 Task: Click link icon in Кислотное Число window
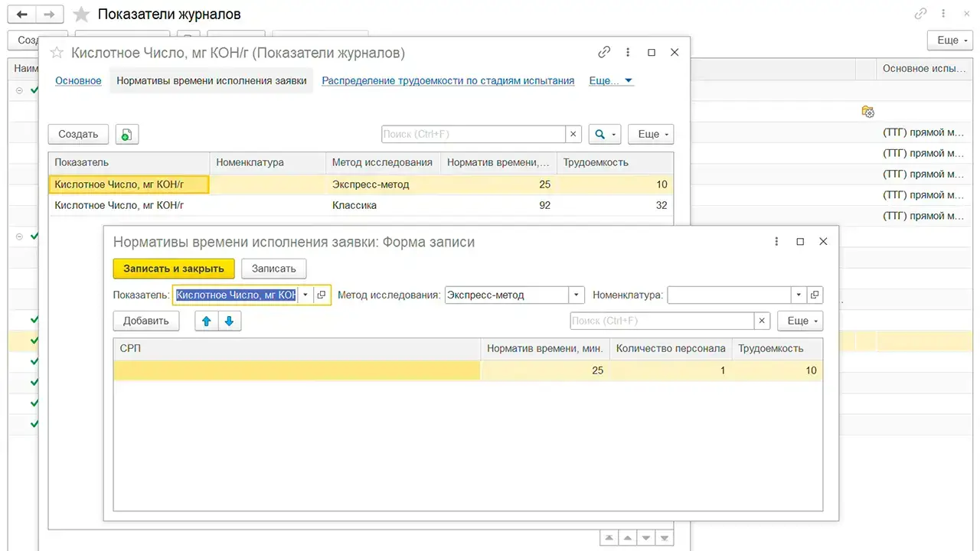604,52
